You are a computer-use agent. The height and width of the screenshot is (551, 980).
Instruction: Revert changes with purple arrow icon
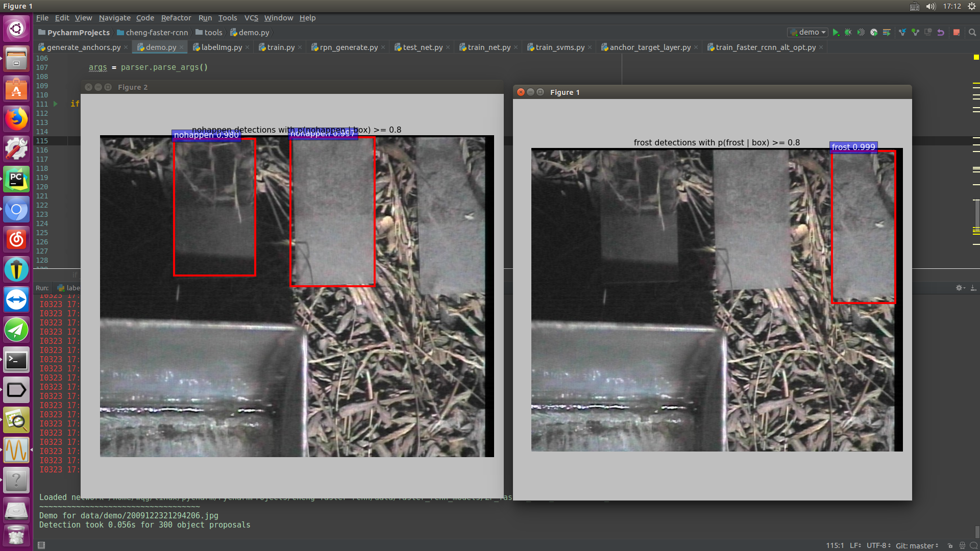tap(941, 32)
